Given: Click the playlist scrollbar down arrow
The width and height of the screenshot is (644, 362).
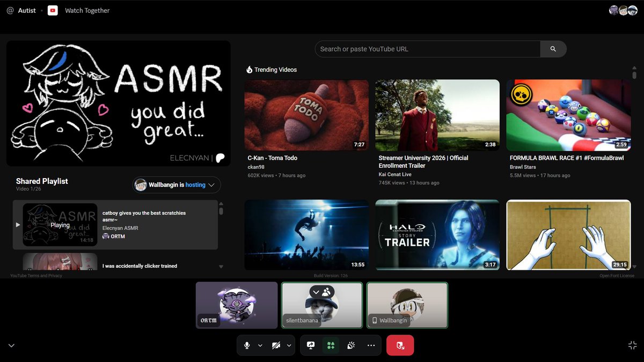Looking at the screenshot, I should tap(221, 267).
